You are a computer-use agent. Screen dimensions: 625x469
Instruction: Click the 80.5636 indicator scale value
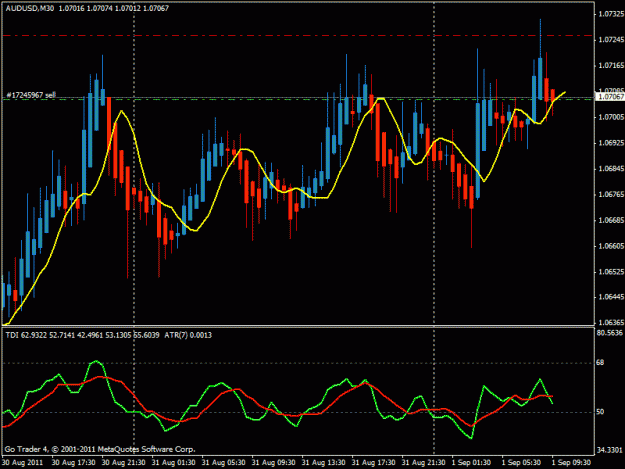[610, 333]
